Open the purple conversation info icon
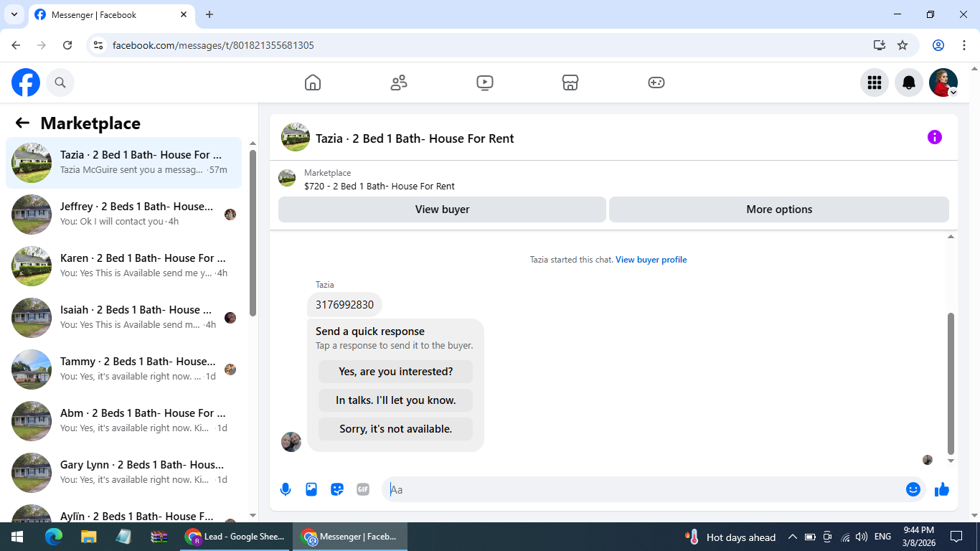This screenshot has height=551, width=980. coord(935,137)
